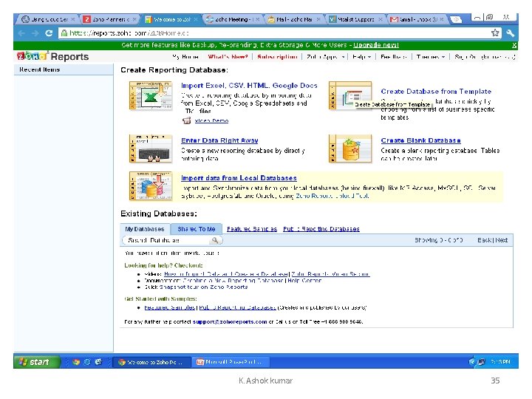Click the Internet Explorer quick launch icon
532x399 pixels.
coord(87,362)
